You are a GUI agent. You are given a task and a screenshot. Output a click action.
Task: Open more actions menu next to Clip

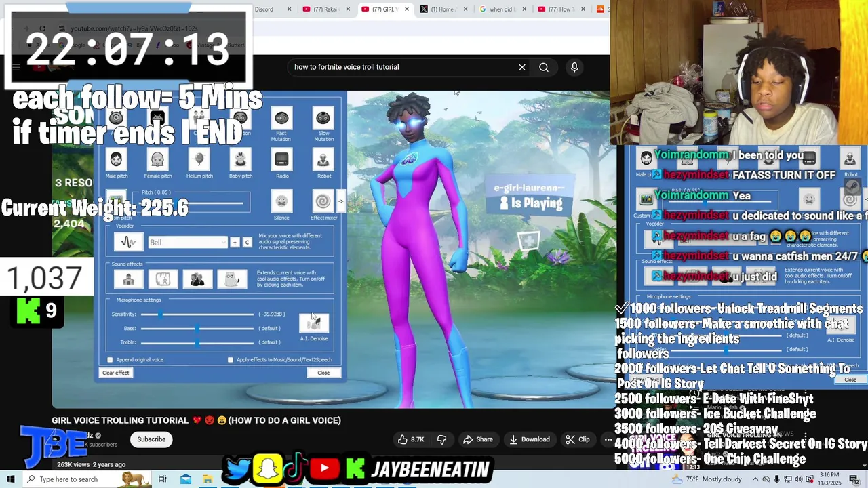[x=608, y=439]
